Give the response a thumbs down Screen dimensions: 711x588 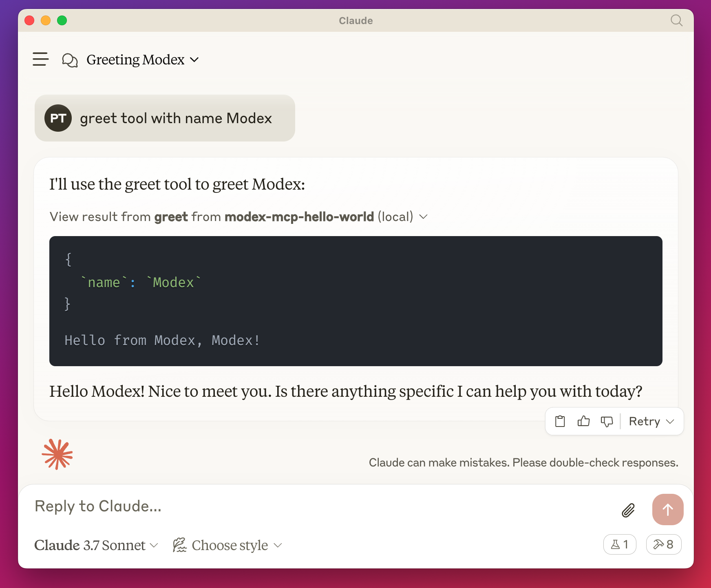coord(607,421)
